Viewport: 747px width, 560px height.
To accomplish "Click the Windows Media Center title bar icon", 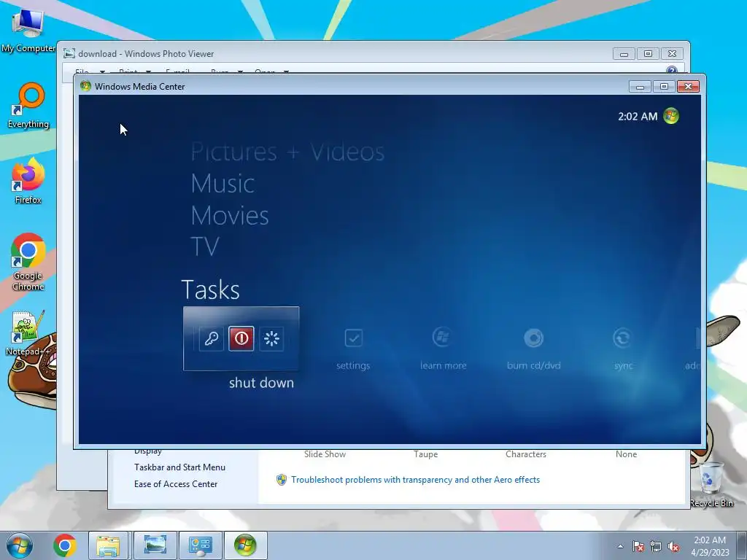I will coord(86,86).
